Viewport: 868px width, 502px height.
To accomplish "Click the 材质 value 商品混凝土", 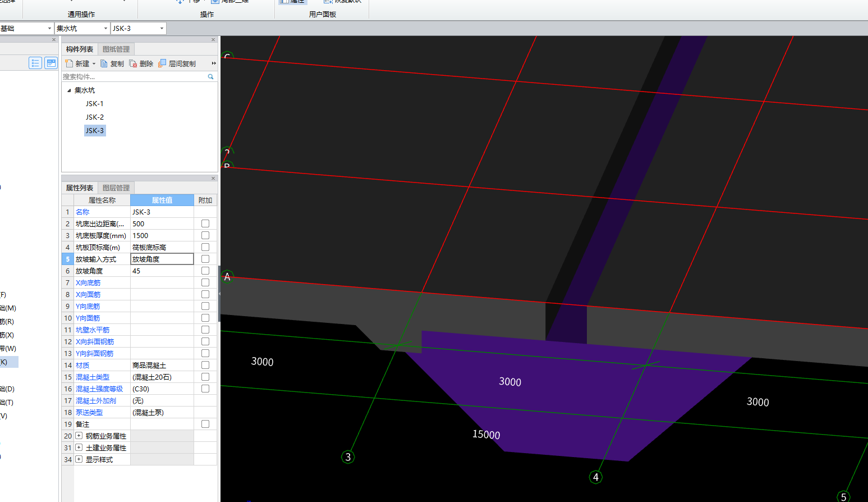I will pos(162,365).
